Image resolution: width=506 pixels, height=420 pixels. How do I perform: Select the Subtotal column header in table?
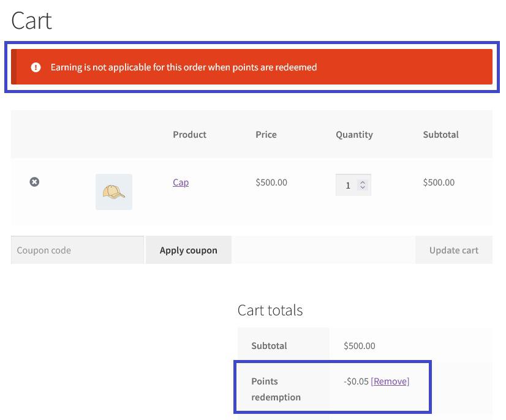tap(440, 134)
